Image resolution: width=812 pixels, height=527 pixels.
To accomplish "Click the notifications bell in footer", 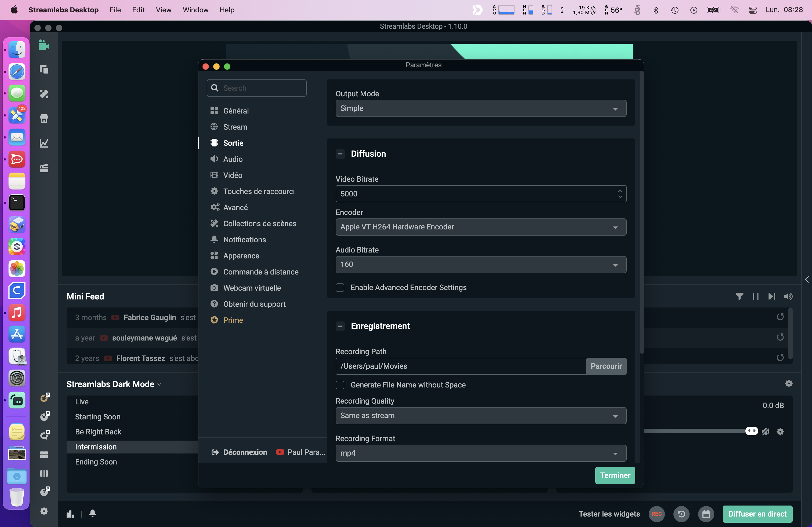I will coord(92,513).
